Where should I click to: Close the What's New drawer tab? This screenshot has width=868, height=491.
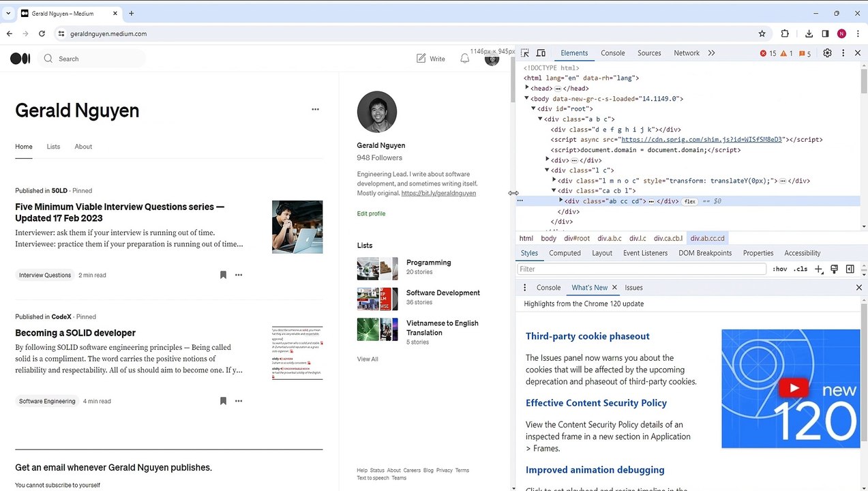614,288
